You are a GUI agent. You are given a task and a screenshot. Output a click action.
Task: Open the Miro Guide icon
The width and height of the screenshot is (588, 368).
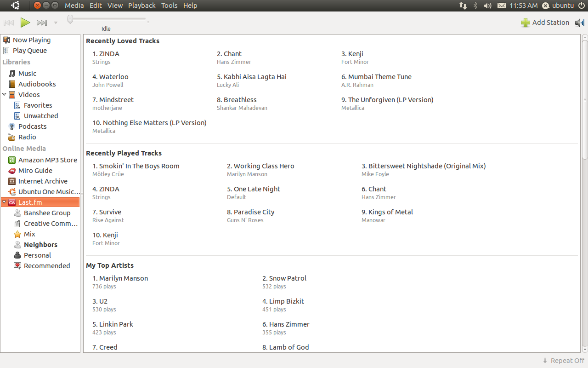coord(12,171)
